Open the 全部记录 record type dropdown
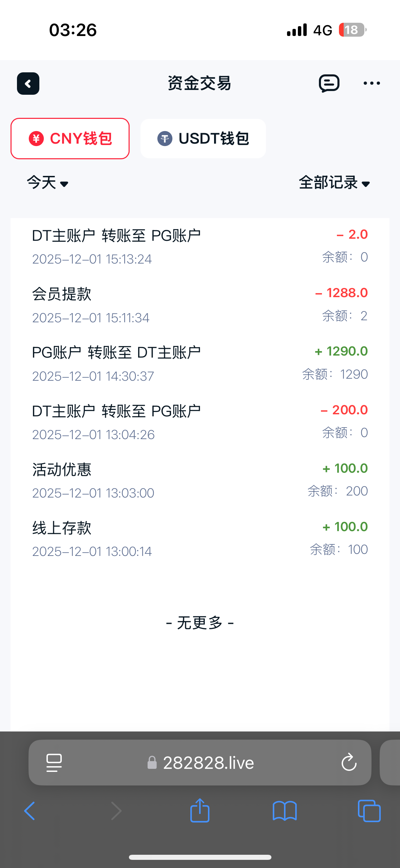 [334, 183]
